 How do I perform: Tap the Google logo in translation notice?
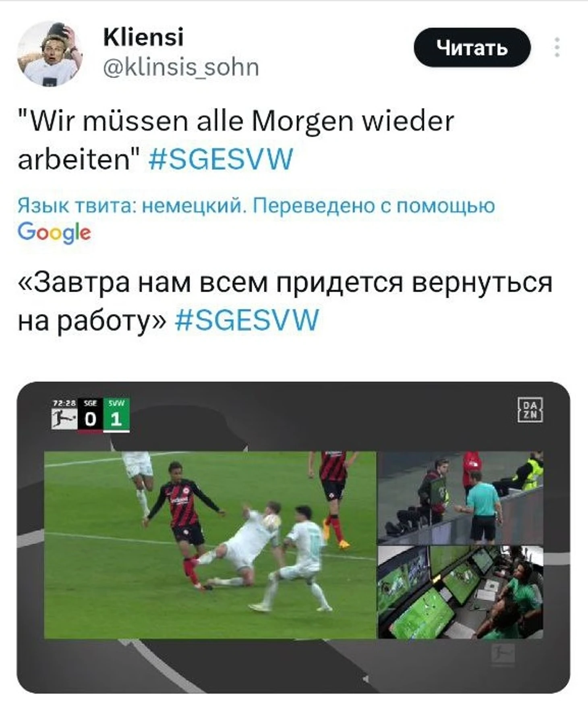point(54,233)
